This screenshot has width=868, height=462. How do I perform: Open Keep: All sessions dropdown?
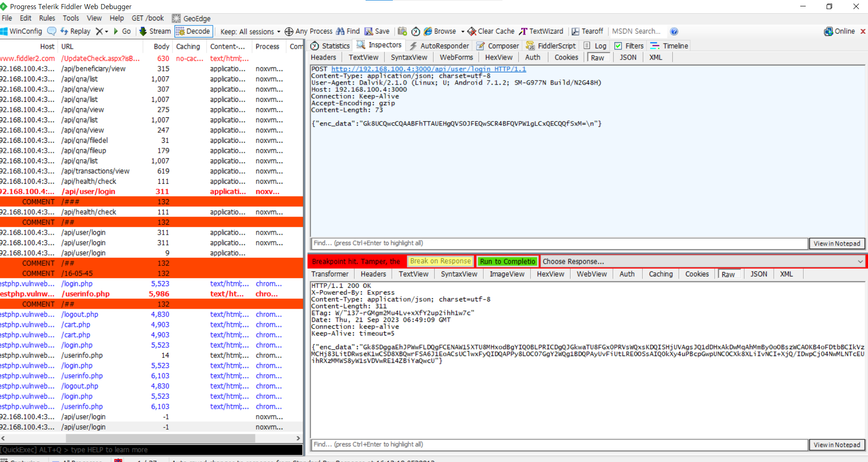point(250,31)
